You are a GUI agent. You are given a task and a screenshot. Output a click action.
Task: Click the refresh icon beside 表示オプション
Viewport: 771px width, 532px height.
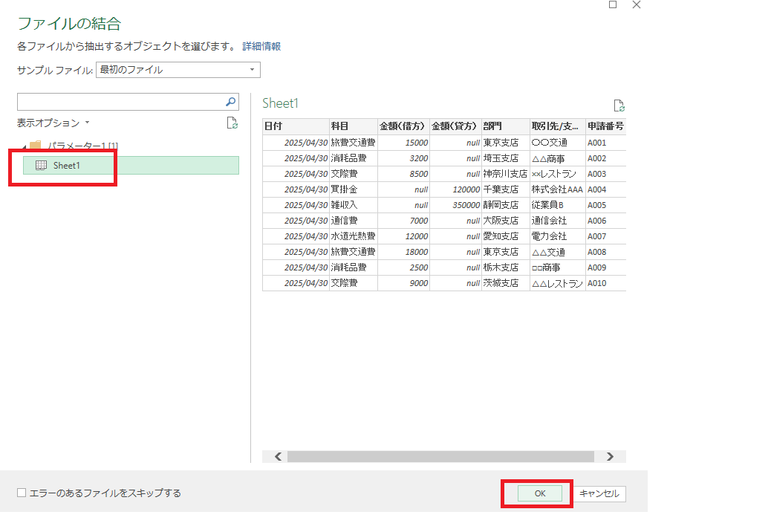[x=232, y=123]
